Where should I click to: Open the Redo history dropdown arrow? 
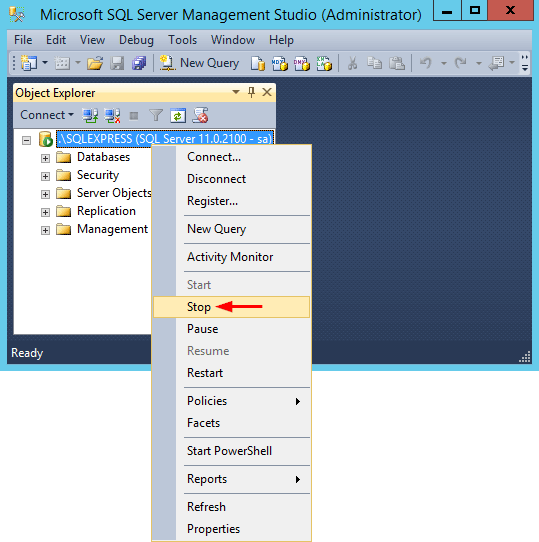click(478, 63)
